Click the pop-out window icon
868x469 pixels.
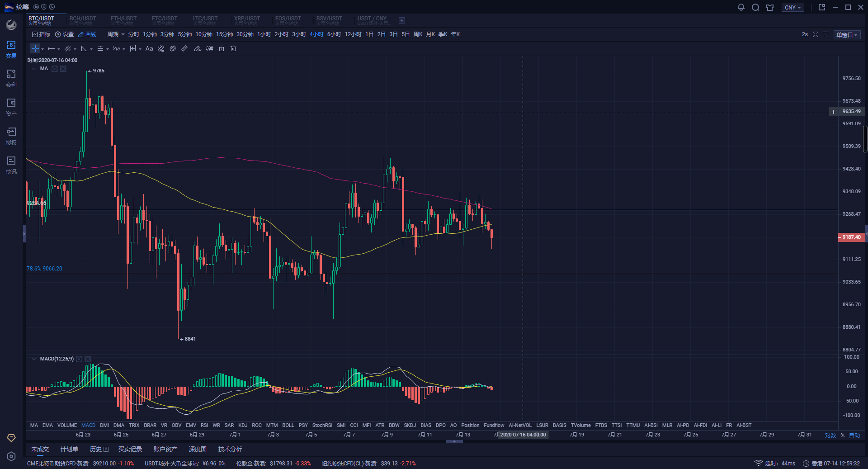(x=822, y=7)
